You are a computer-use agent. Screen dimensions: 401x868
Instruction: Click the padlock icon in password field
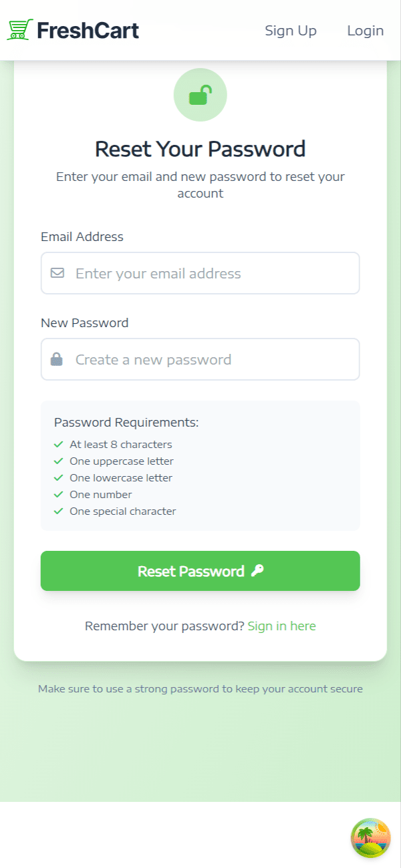(57, 359)
